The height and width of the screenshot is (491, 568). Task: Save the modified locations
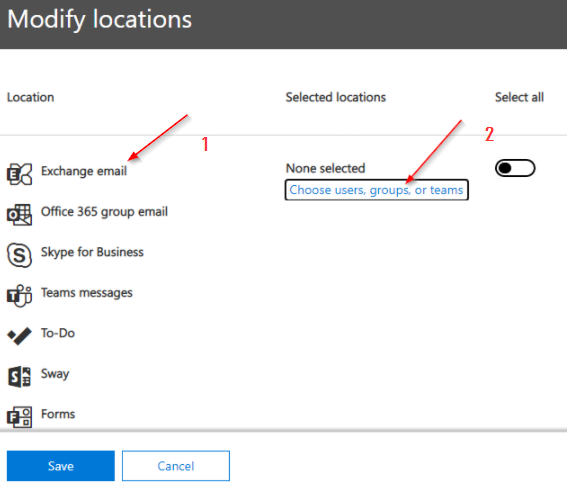(61, 466)
